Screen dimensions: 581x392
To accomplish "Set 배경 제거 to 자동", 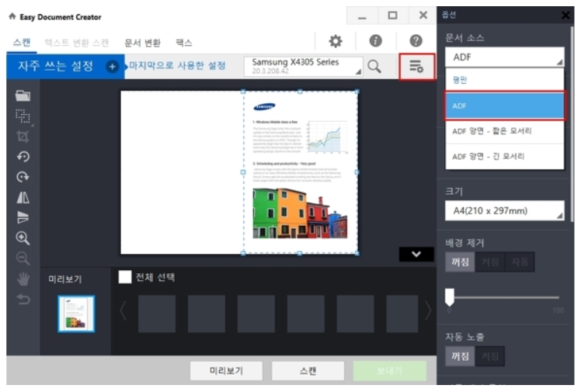I will [520, 262].
